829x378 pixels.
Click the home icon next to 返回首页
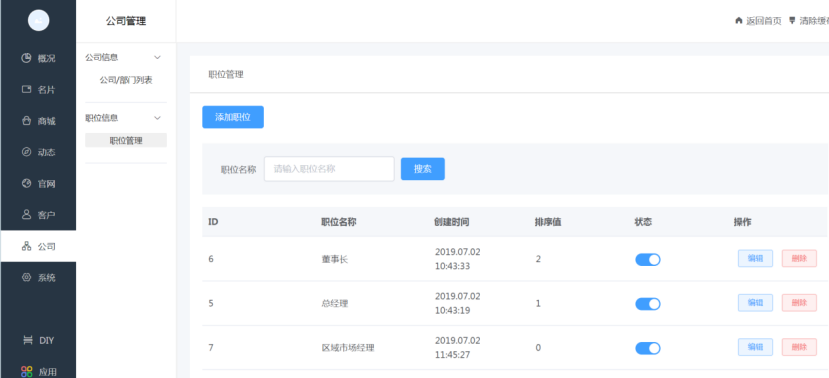739,21
